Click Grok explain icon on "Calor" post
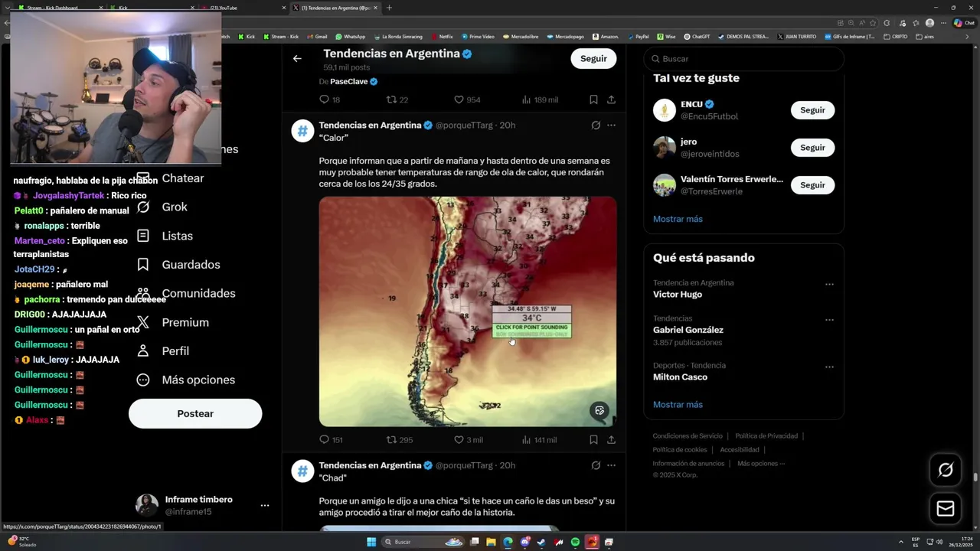The height and width of the screenshot is (551, 980). click(596, 125)
